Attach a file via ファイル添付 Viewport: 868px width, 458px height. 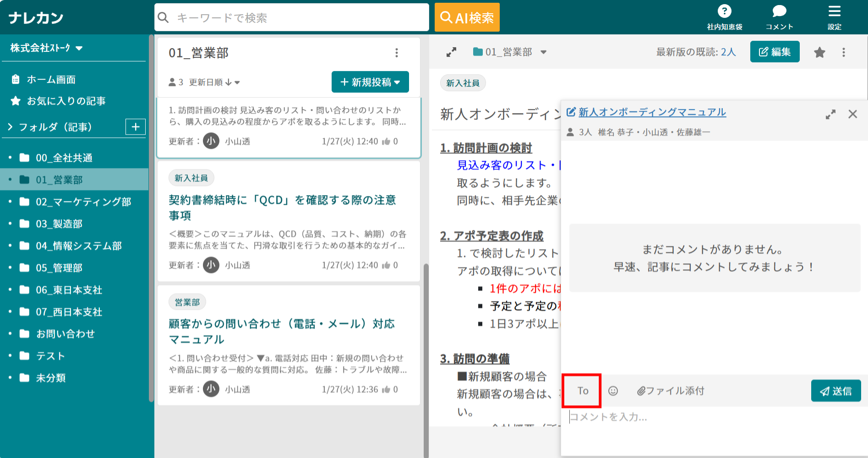pyautogui.click(x=670, y=391)
